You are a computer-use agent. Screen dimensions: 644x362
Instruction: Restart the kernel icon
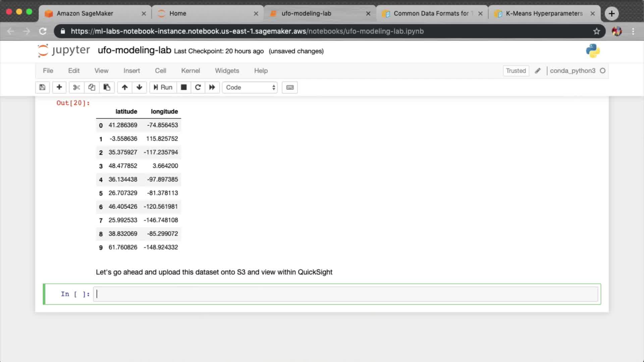198,87
